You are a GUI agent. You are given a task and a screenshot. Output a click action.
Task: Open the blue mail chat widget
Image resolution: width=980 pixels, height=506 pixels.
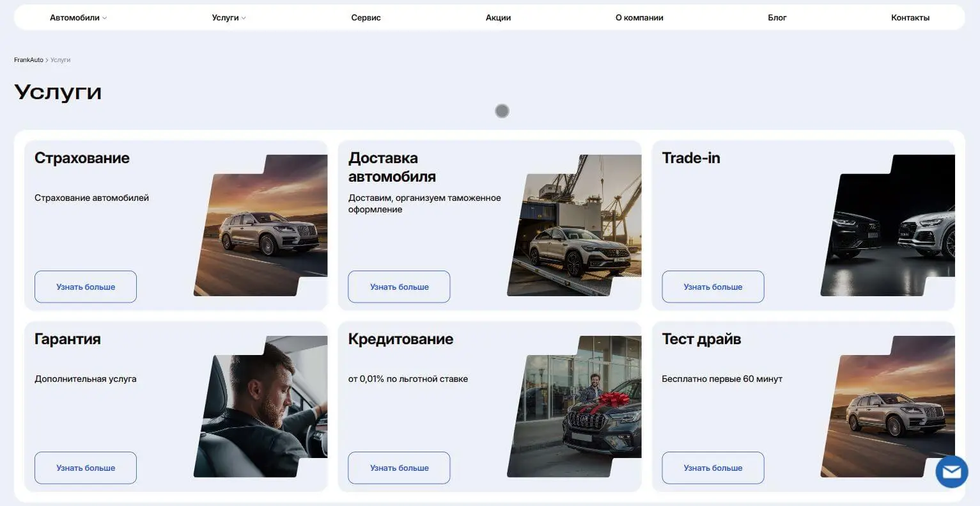click(951, 472)
